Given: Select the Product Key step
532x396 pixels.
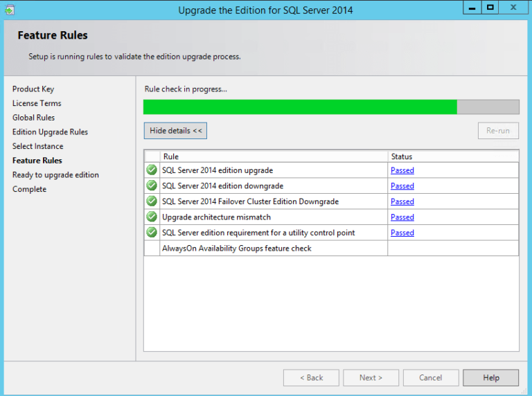Looking at the screenshot, I should [x=33, y=89].
